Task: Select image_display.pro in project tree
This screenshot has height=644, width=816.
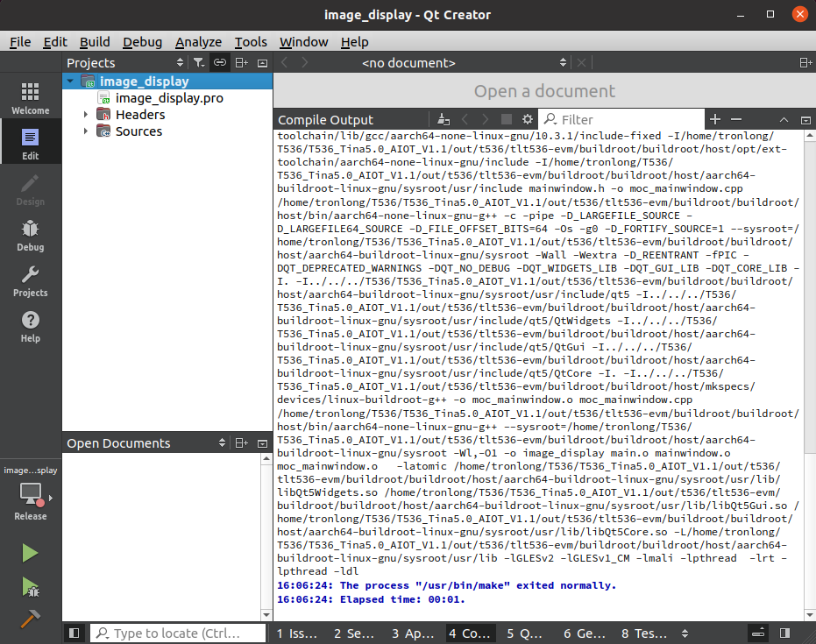Action: 169,98
